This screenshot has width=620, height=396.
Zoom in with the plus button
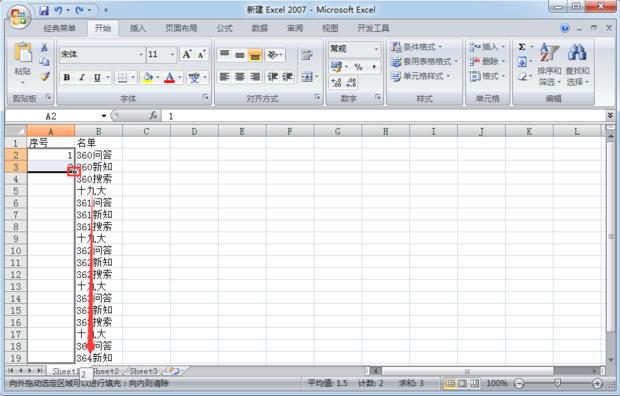(x=597, y=383)
